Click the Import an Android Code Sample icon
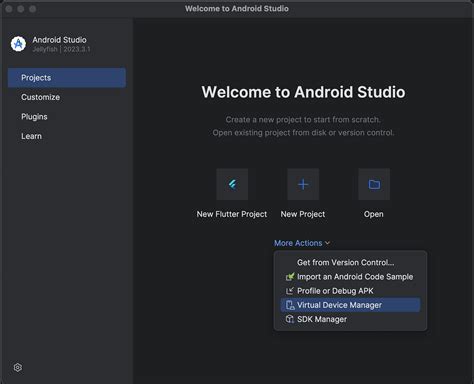This screenshot has width=474, height=384. point(290,277)
